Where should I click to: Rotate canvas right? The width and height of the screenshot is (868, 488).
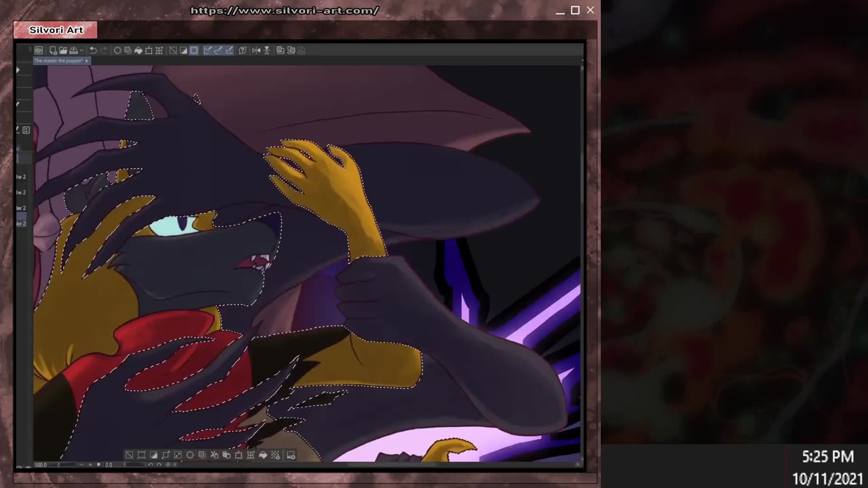159,465
